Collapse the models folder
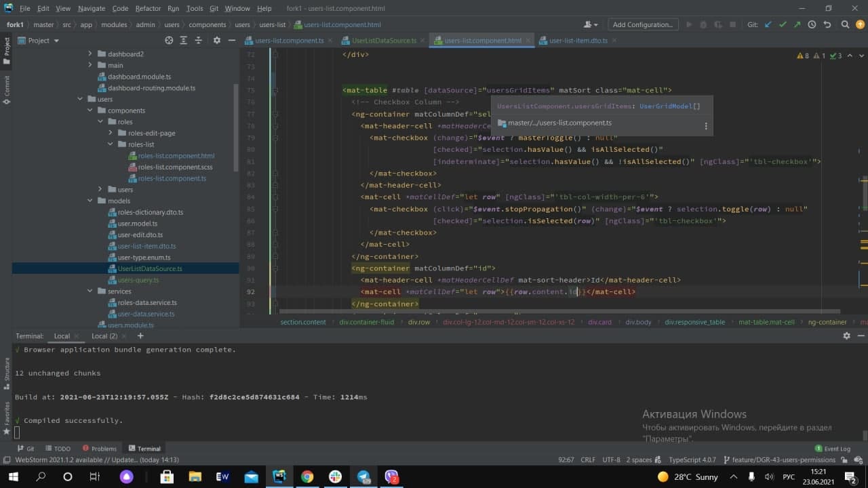This screenshot has height=488, width=868. pos(90,201)
